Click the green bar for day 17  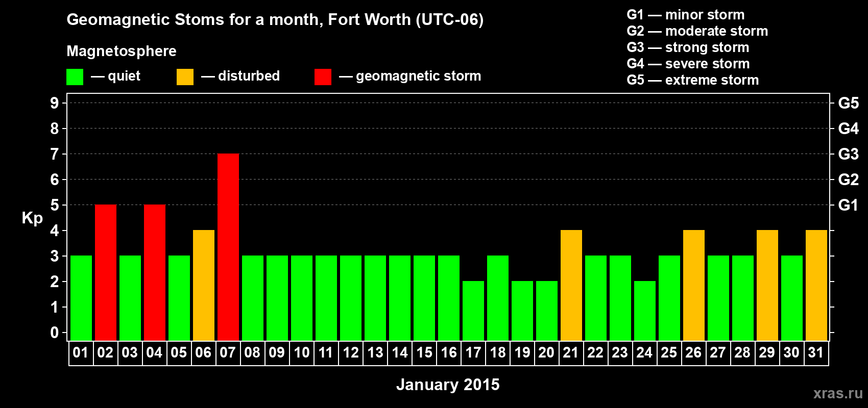(473, 311)
